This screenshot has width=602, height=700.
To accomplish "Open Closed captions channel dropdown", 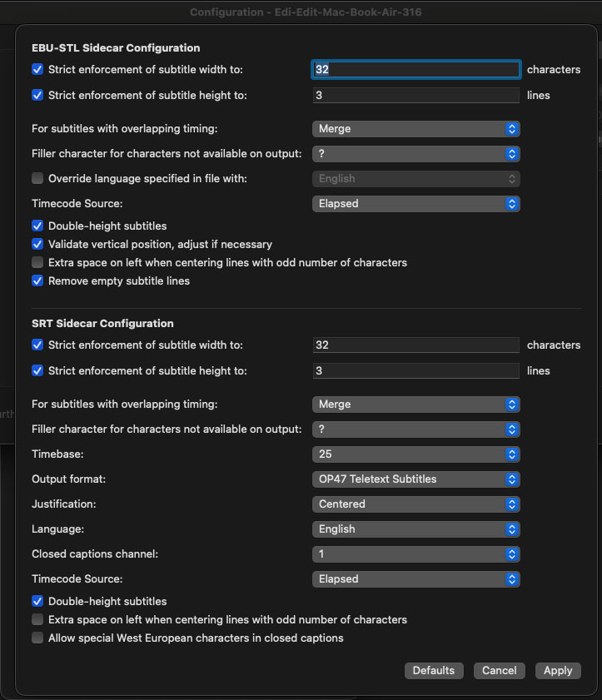I will point(416,554).
